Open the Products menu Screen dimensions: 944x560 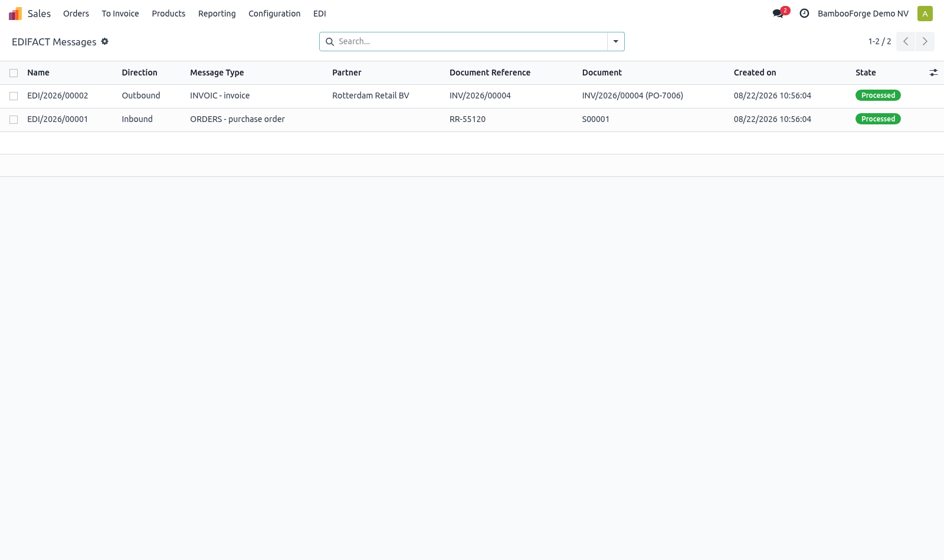(169, 14)
